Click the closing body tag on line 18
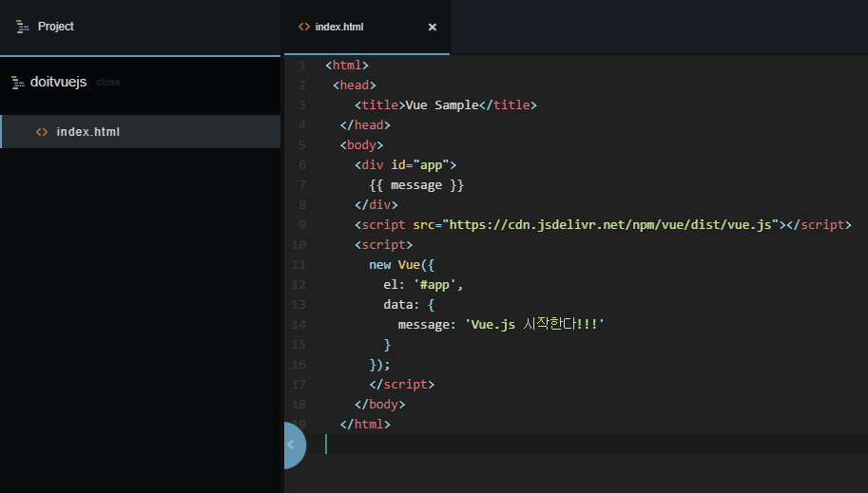This screenshot has width=868, height=493. pos(379,405)
